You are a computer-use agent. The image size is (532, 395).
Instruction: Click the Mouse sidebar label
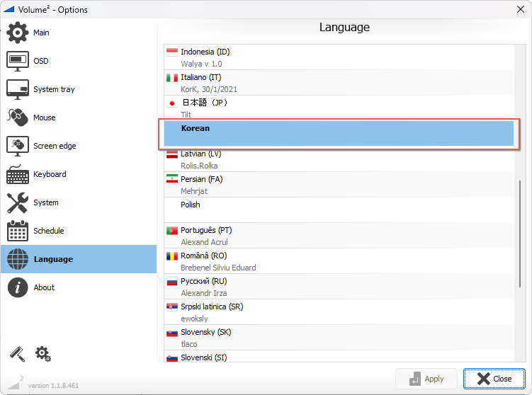[44, 118]
